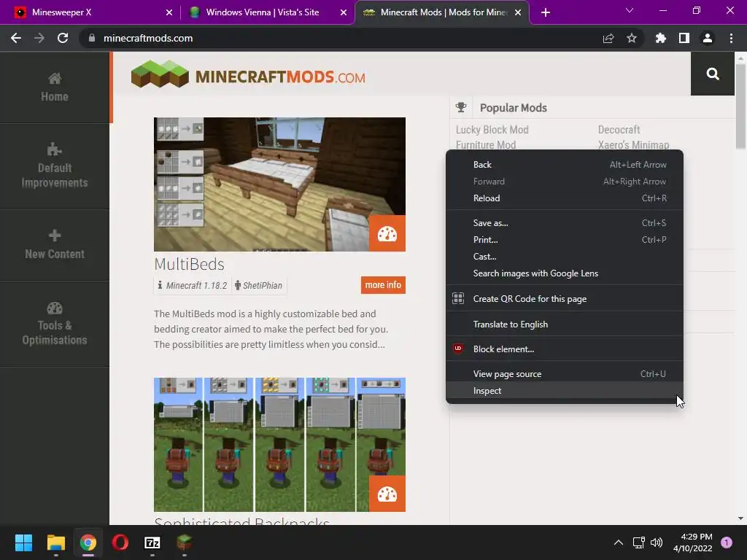Click the orange gauge icon on MultiBeds image
Viewport: 747px width, 560px height.
387,233
